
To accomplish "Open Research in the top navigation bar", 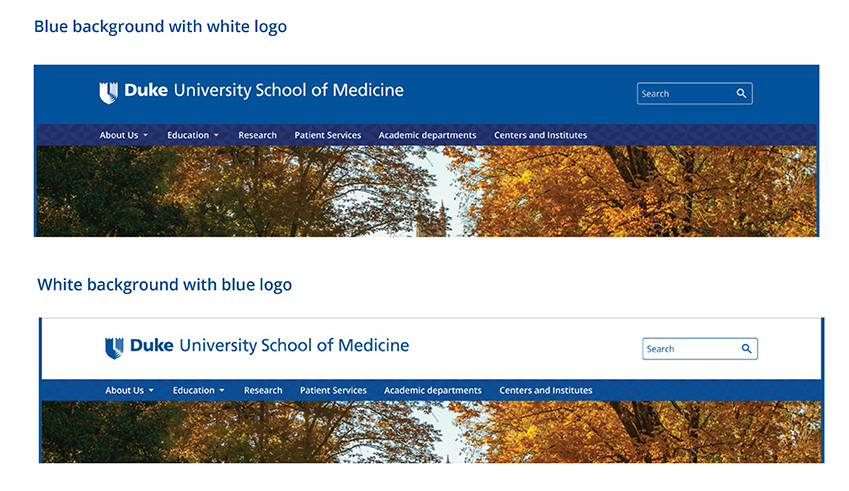I will point(257,135).
